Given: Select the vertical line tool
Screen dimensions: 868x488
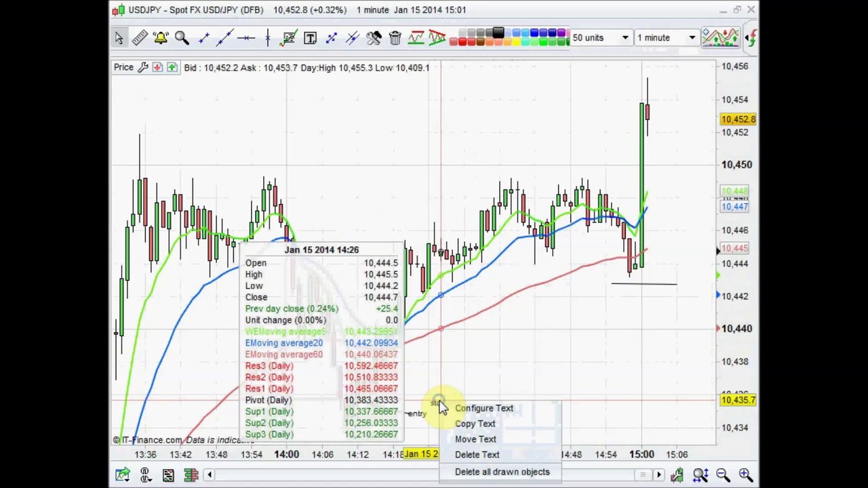Looking at the screenshot, I should tap(267, 38).
